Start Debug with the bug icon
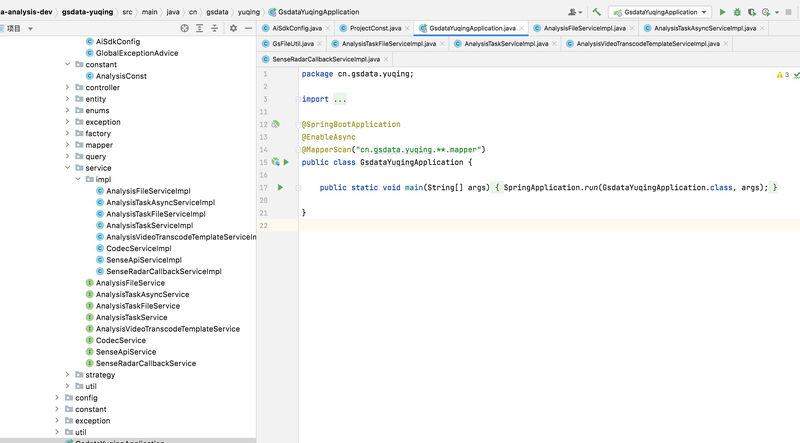Image resolution: width=800 pixels, height=443 pixels. click(737, 12)
